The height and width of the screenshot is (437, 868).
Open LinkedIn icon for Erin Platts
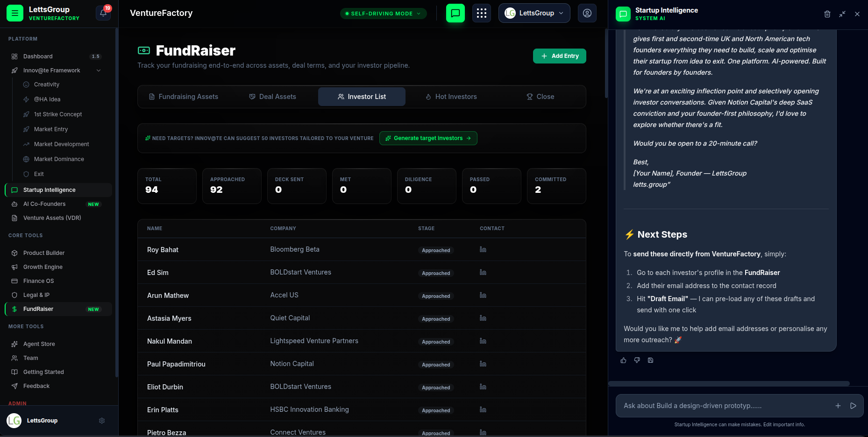[483, 410]
